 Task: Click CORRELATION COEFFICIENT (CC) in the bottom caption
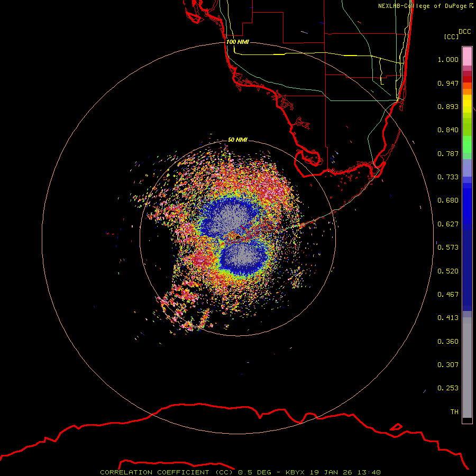click(167, 472)
